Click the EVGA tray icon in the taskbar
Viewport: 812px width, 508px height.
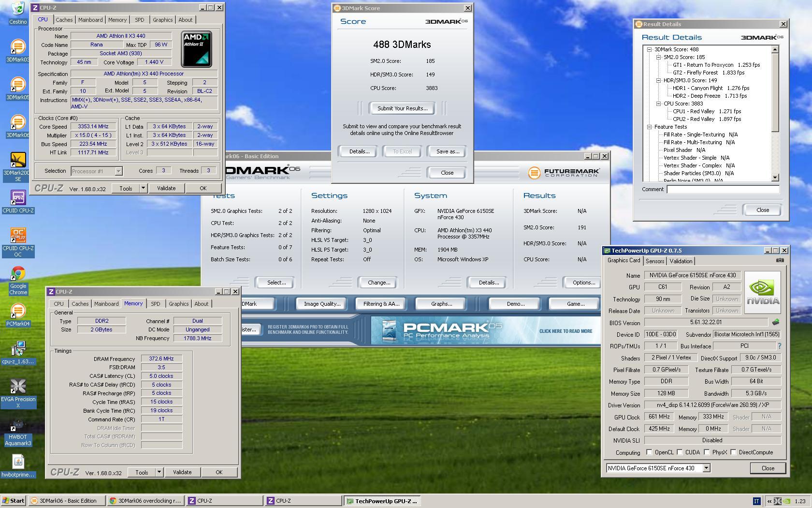(x=778, y=501)
